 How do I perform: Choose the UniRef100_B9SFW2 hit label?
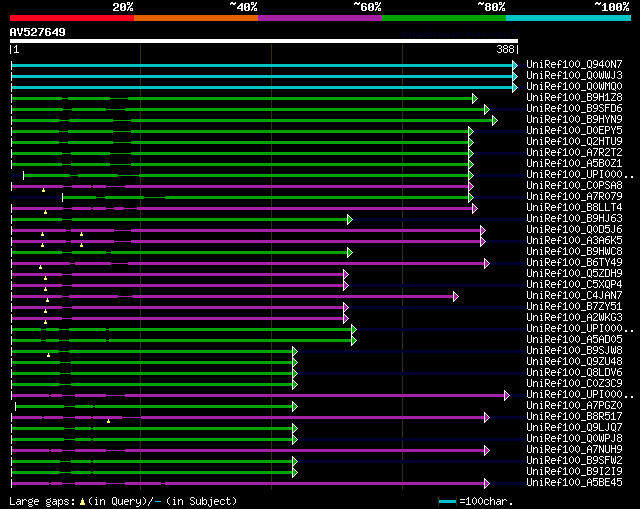pos(574,461)
